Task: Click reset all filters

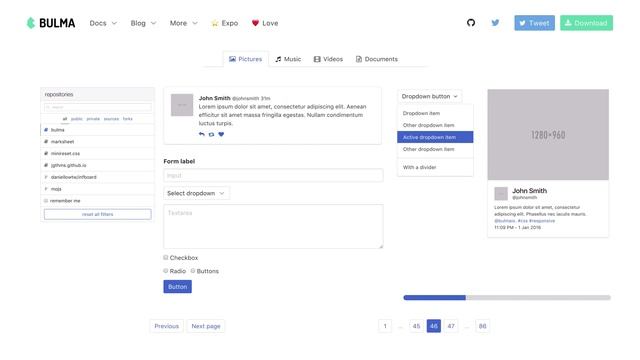Action: pos(98,214)
